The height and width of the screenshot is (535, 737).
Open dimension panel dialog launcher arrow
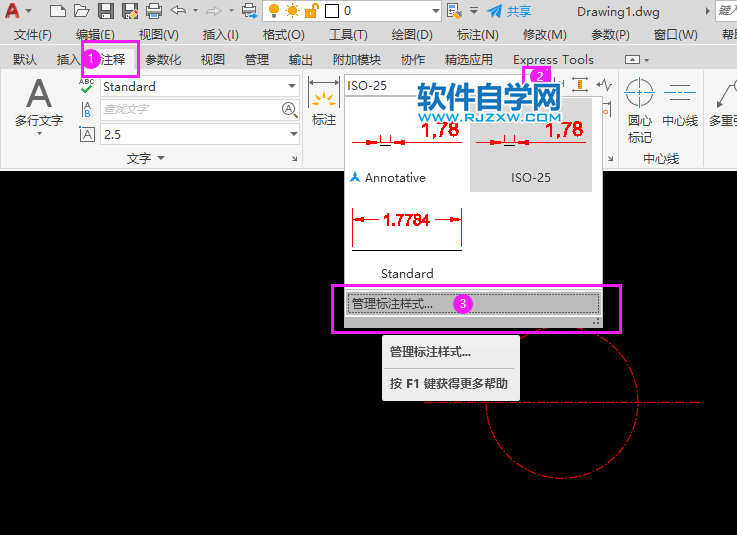[x=610, y=159]
